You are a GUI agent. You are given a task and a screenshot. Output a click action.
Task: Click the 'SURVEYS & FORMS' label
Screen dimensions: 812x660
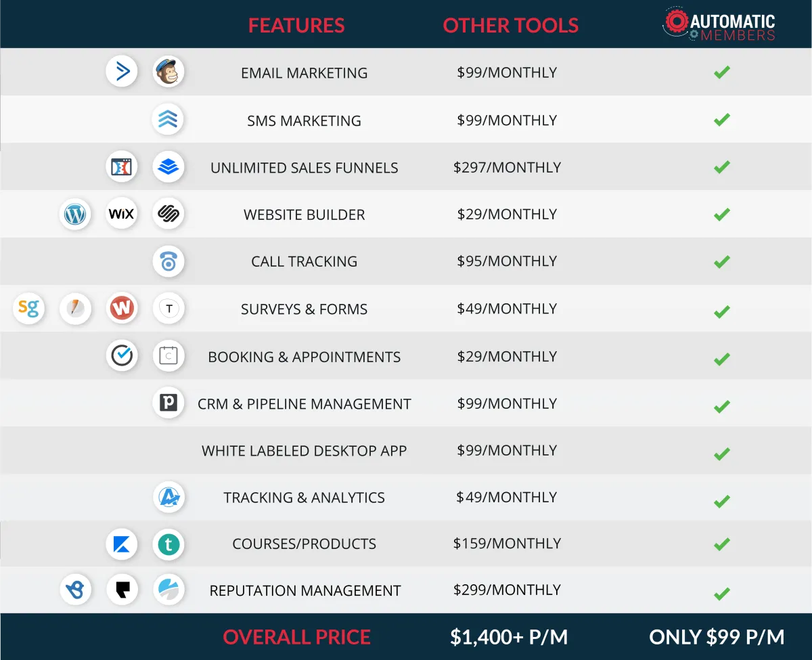coord(304,309)
